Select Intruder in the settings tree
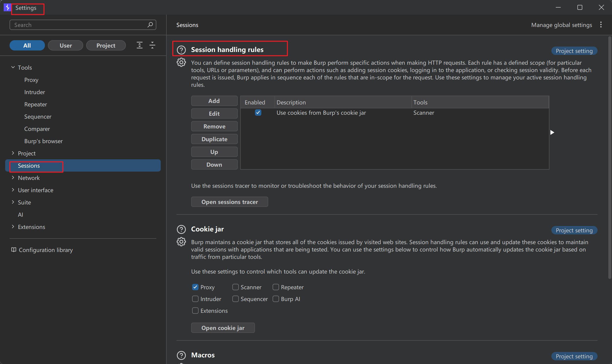The height and width of the screenshot is (364, 612). (x=35, y=92)
